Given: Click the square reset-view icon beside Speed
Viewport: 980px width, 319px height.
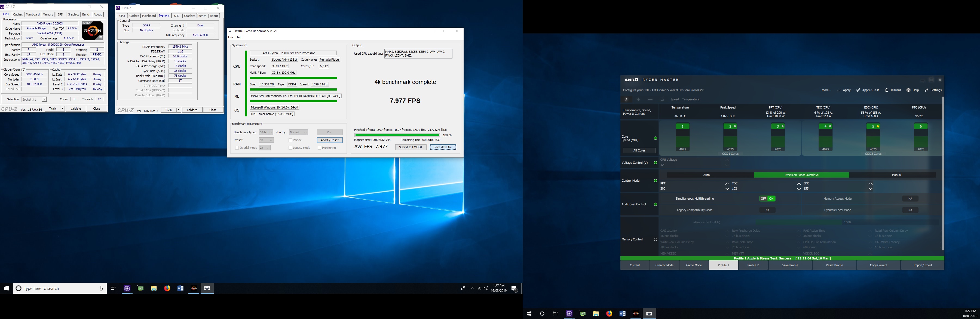Looking at the screenshot, I should point(662,99).
